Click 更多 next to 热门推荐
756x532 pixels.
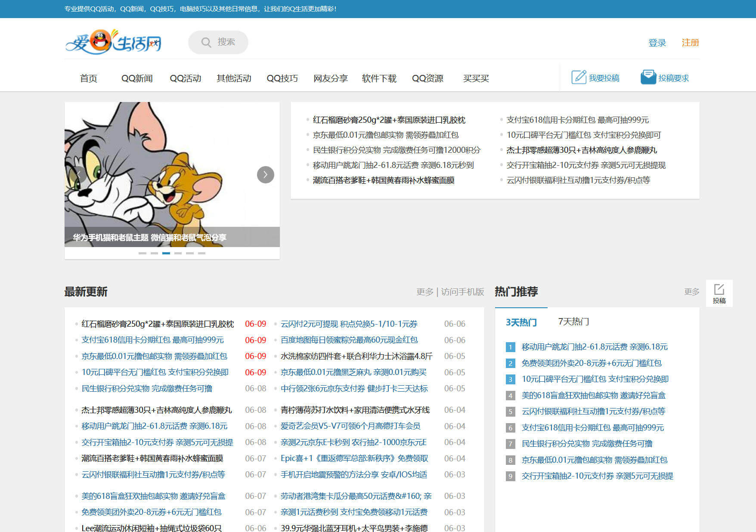point(691,292)
